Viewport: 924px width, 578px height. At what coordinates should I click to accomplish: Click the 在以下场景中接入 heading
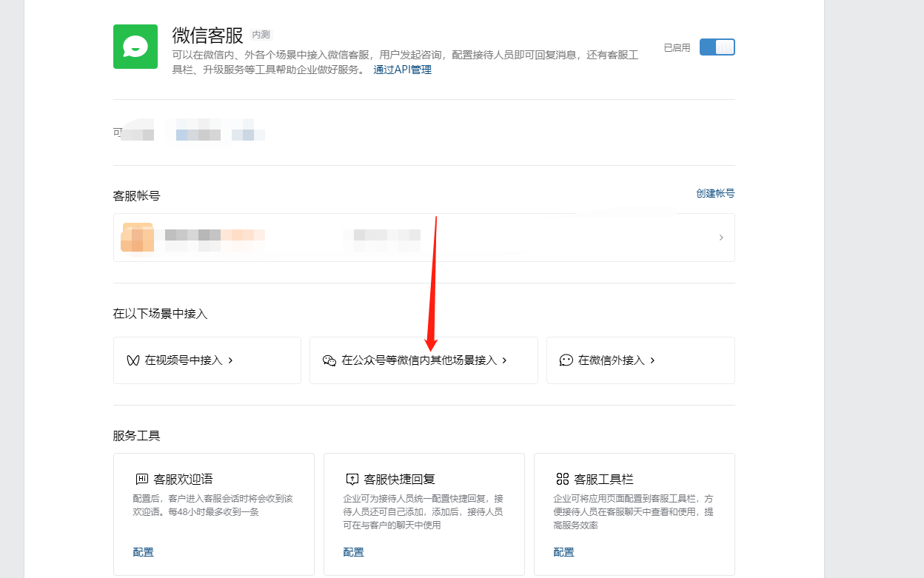(161, 314)
